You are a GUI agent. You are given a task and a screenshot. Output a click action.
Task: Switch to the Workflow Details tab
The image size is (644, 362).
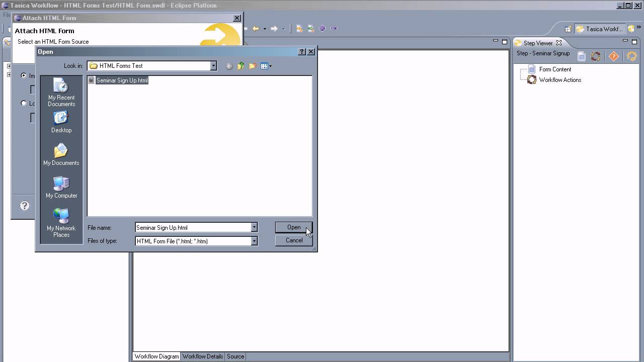click(203, 356)
